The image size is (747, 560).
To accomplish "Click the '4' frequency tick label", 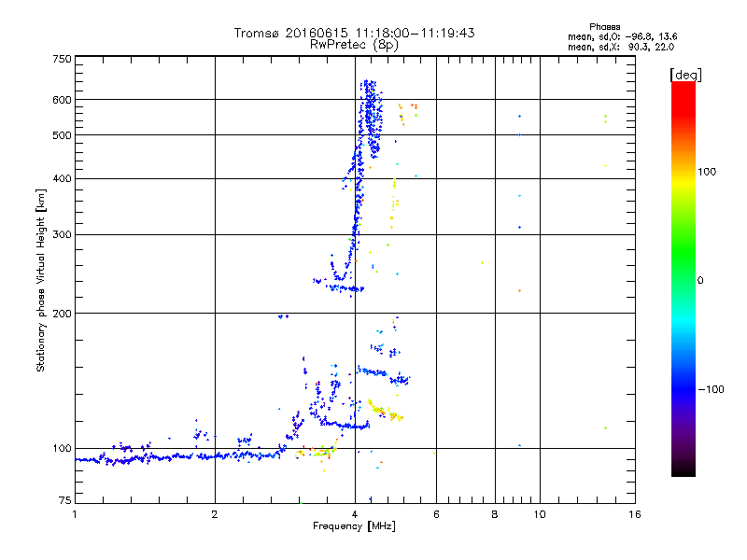I will click(355, 514).
